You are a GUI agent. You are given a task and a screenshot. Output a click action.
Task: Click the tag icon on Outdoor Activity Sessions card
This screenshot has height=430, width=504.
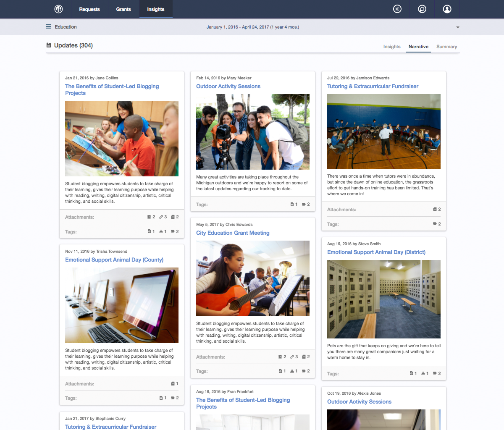(304, 205)
